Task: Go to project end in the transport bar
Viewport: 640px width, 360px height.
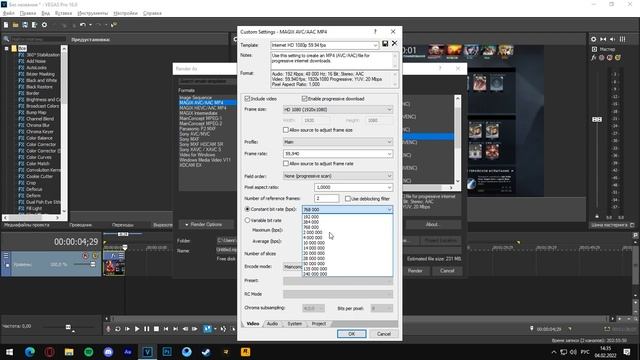Action: pos(176,329)
